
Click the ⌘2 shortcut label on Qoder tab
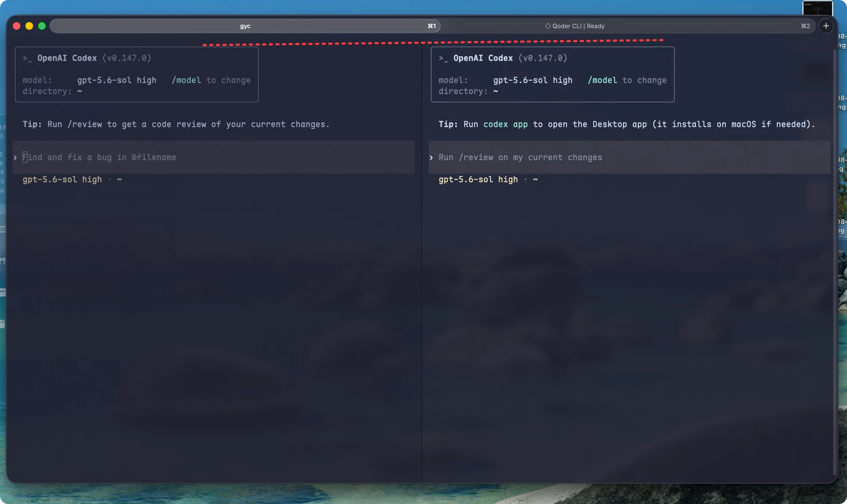806,26
